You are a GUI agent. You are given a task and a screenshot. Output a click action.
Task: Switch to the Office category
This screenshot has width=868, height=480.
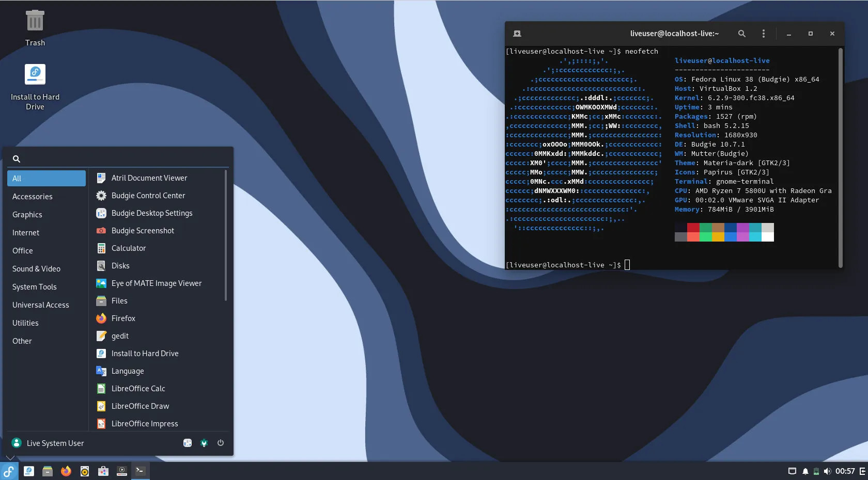click(23, 250)
